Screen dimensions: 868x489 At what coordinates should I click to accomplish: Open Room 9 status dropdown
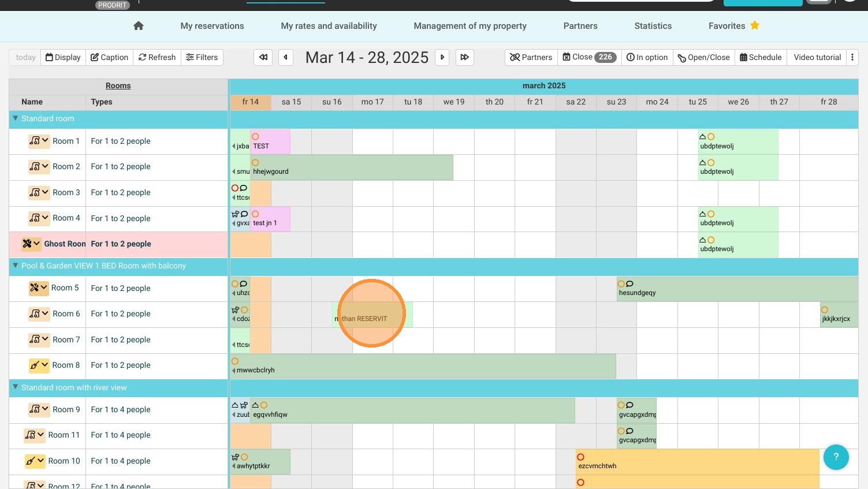pos(39,409)
